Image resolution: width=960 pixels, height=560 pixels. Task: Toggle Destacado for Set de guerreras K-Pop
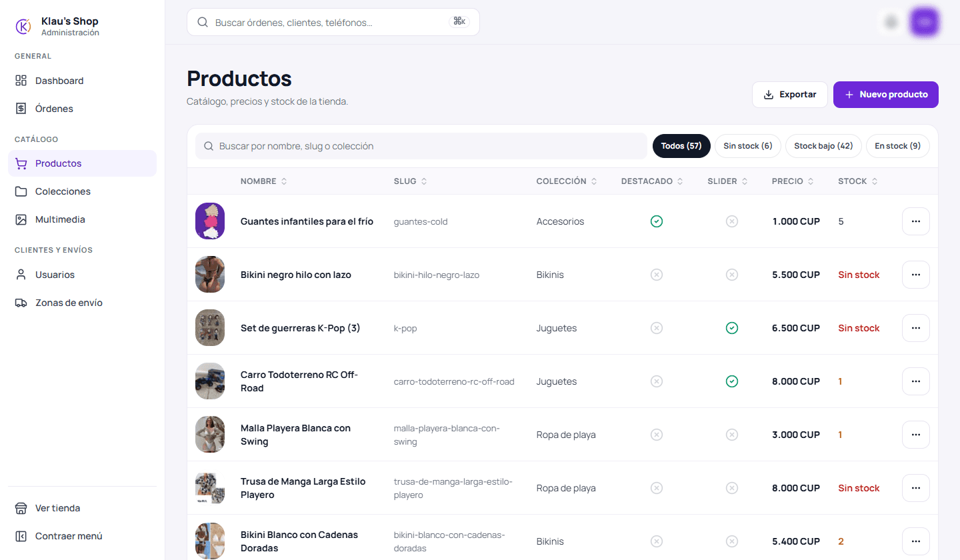tap(657, 328)
